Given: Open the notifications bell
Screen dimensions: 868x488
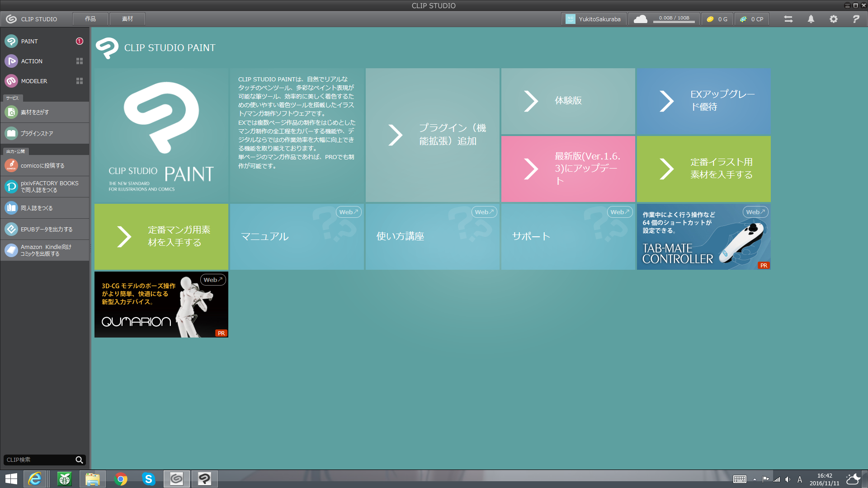Looking at the screenshot, I should (x=811, y=19).
